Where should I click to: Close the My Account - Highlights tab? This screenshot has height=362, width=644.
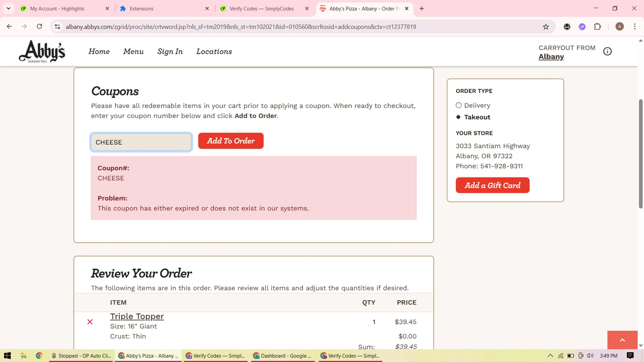pyautogui.click(x=107, y=9)
